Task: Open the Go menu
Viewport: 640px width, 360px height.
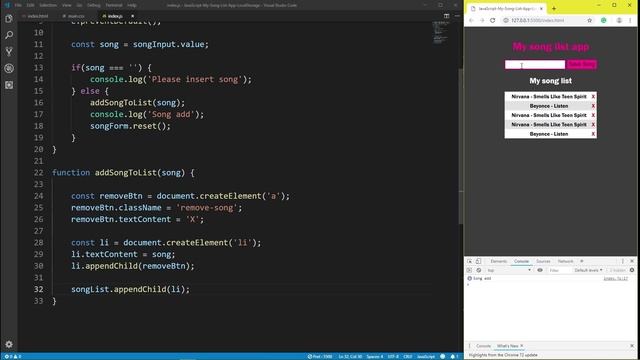Action: pyautogui.click(x=79, y=5)
